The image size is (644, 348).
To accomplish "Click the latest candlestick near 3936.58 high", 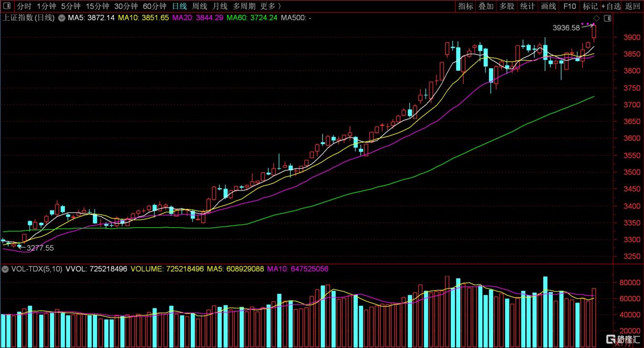I will coord(594,32).
